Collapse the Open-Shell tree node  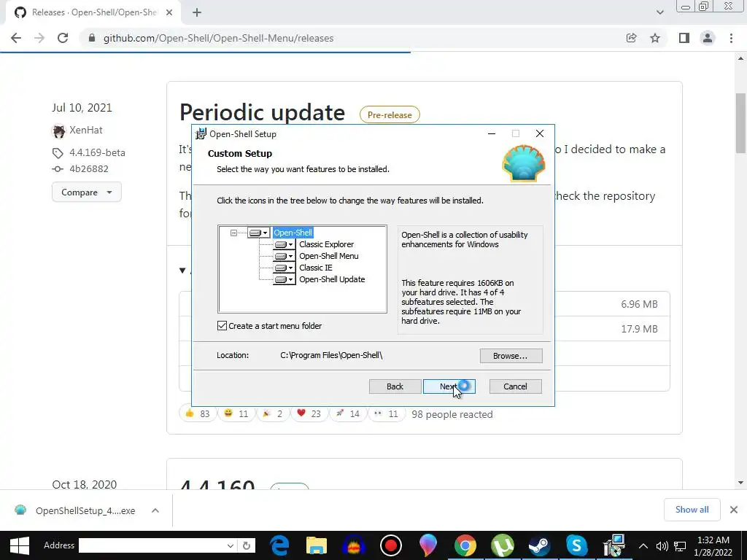[x=233, y=233]
